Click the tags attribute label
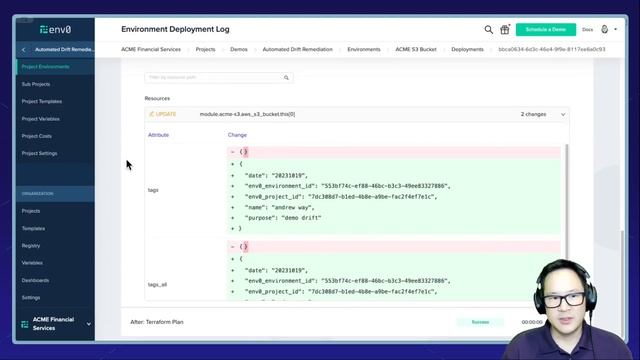 click(153, 190)
